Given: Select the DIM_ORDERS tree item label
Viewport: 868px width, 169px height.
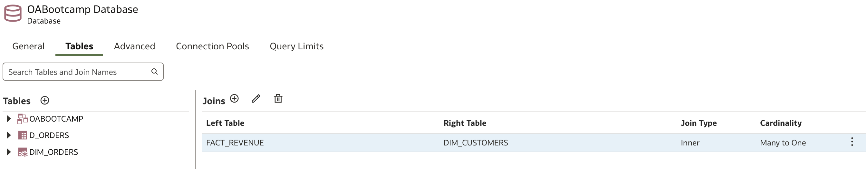Looking at the screenshot, I should [x=53, y=152].
